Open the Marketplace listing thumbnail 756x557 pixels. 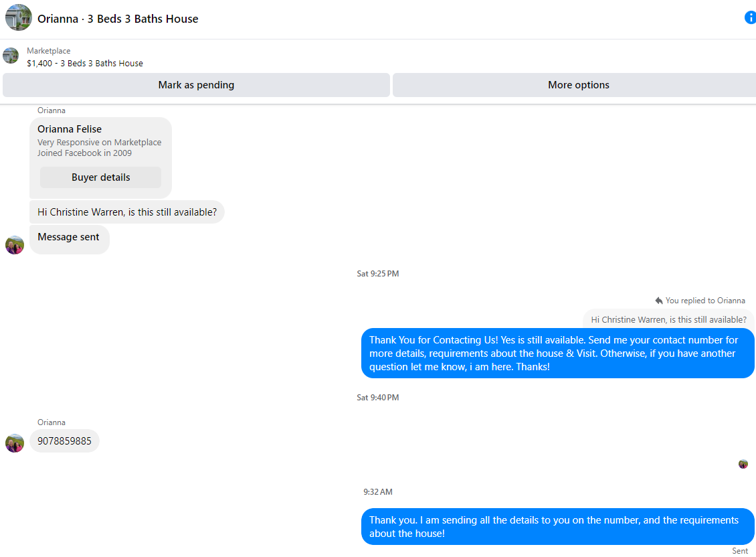[x=11, y=56]
